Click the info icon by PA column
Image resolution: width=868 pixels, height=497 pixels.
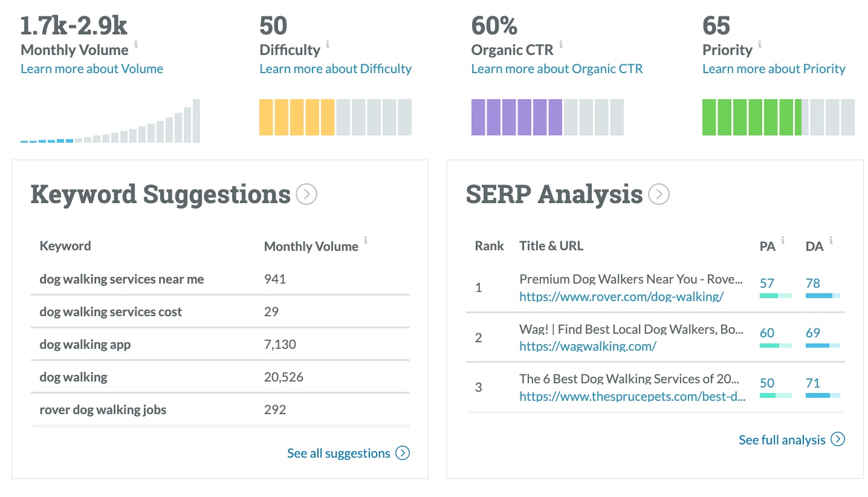pos(783,241)
